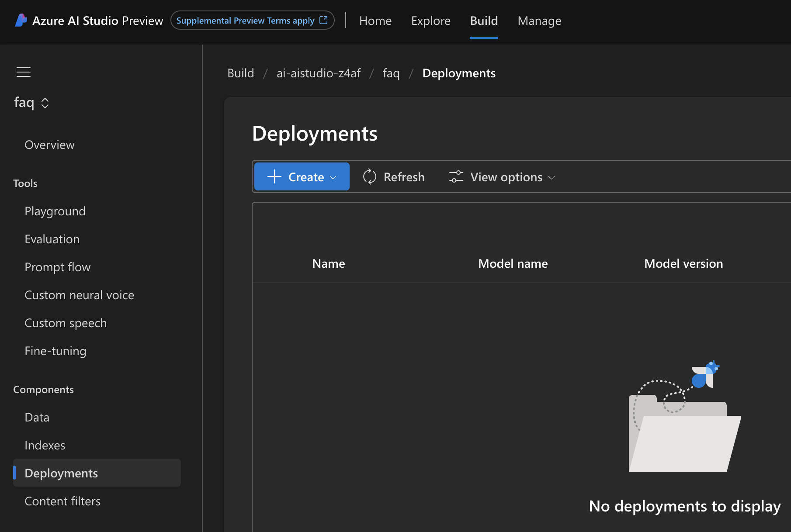
Task: Click the Azure AI Studio Preview title
Action: pos(97,21)
